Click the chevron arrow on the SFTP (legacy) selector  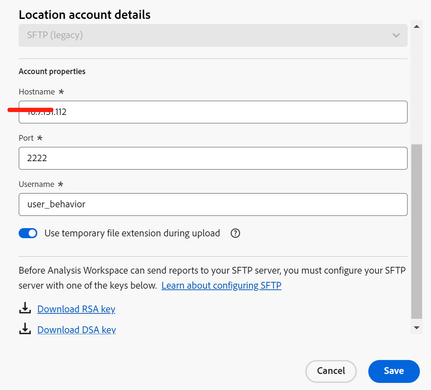click(x=396, y=35)
